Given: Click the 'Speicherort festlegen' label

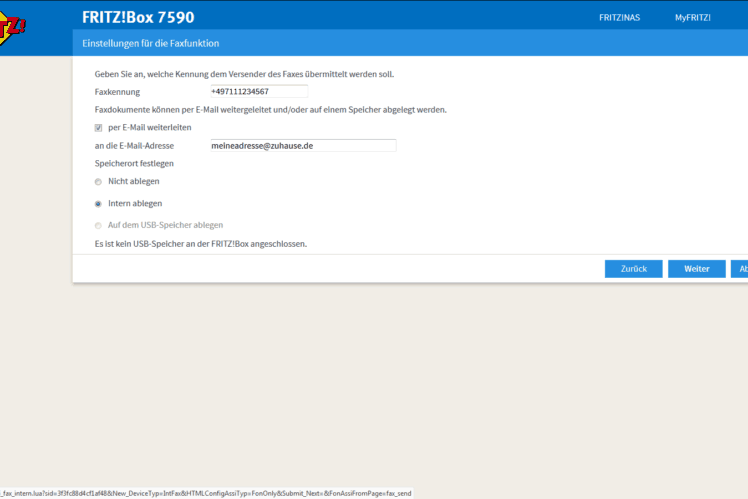Looking at the screenshot, I should click(134, 163).
